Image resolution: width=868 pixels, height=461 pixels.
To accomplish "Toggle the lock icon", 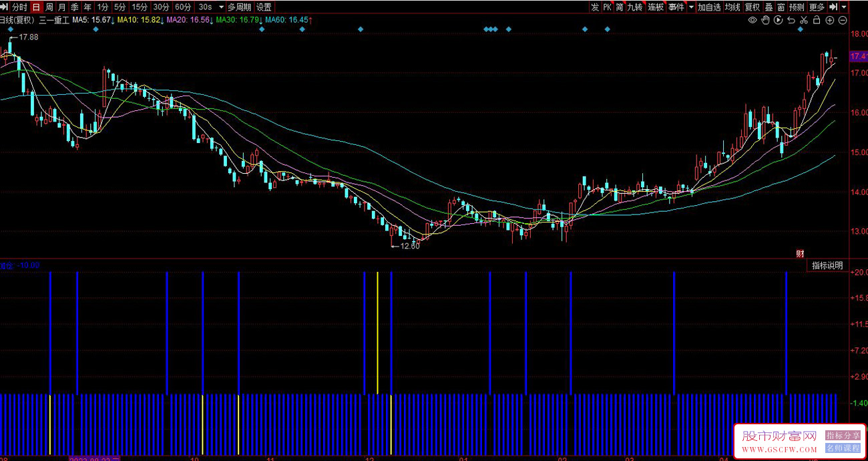I will coord(817,20).
